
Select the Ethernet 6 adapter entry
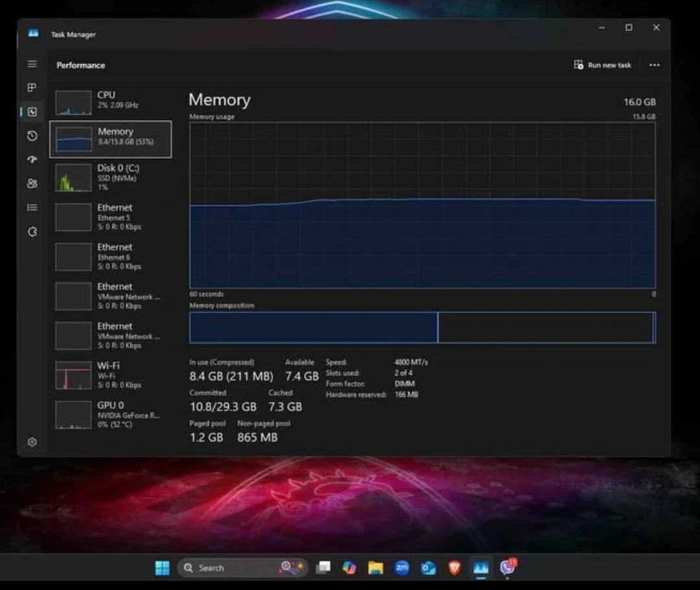point(110,256)
